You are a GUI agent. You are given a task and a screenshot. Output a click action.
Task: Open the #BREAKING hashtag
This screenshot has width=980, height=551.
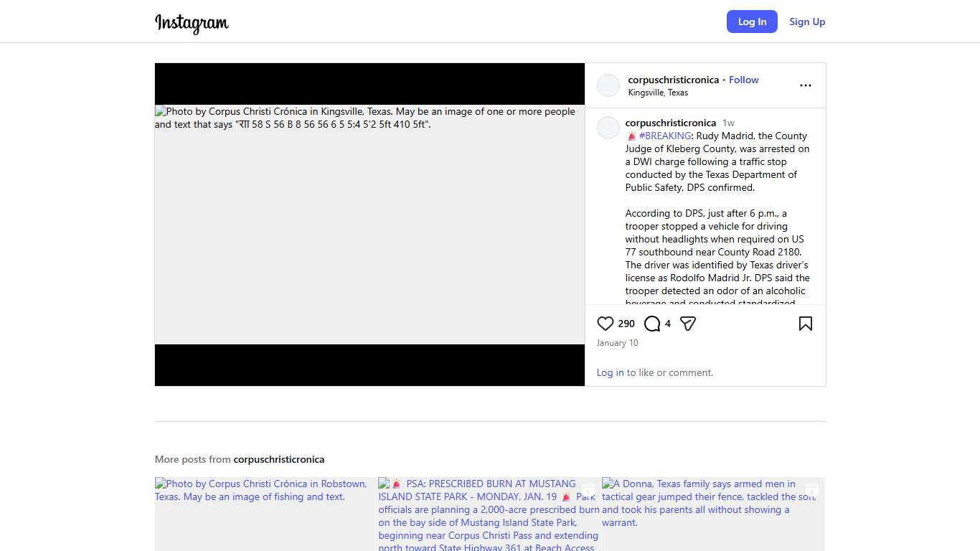point(664,136)
